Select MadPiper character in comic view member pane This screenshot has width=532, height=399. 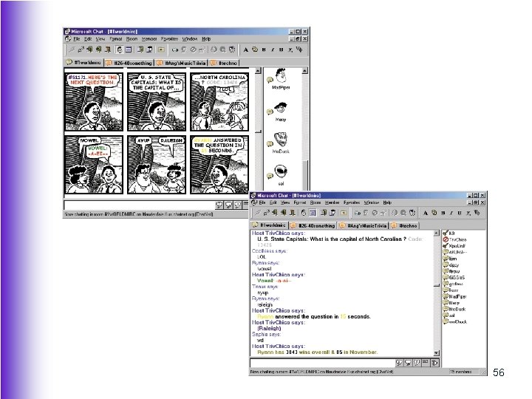(x=281, y=79)
